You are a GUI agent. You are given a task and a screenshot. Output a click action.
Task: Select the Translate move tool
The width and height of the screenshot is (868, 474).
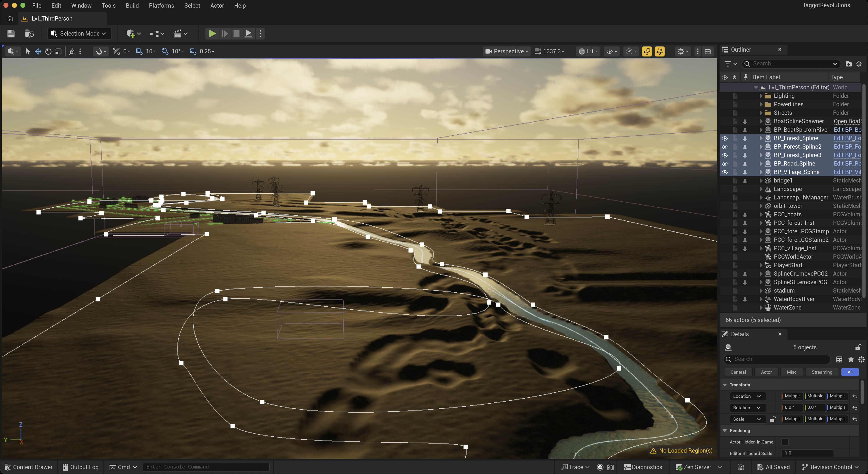38,51
